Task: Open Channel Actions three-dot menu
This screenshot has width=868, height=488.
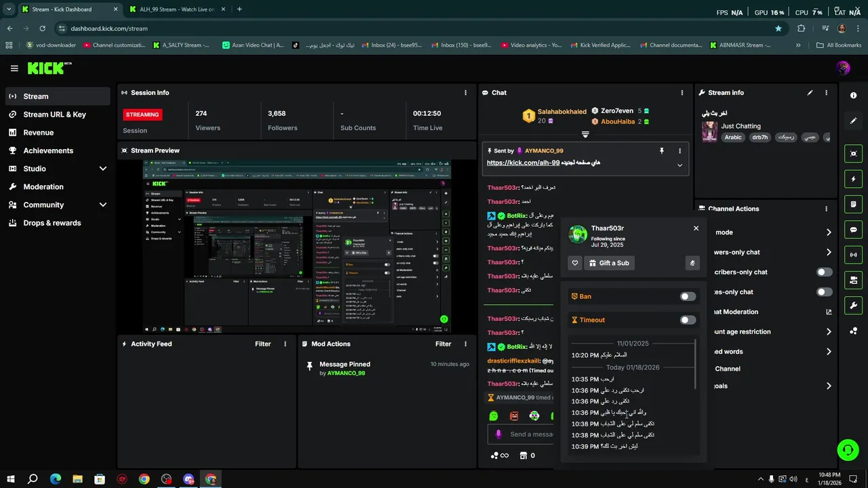Action: (x=826, y=209)
